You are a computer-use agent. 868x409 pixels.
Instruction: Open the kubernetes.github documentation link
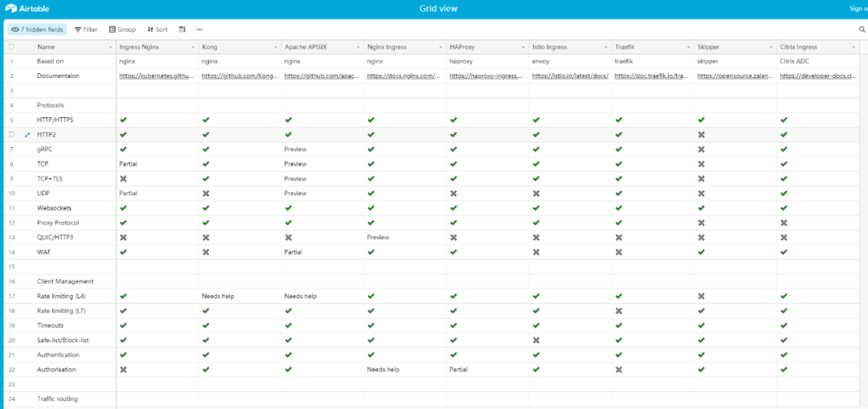[x=157, y=76]
